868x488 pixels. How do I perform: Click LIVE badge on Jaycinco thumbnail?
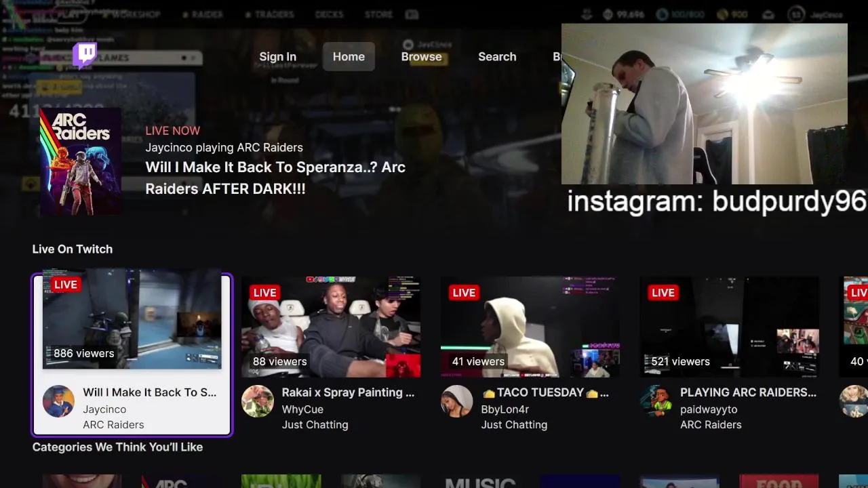click(66, 285)
